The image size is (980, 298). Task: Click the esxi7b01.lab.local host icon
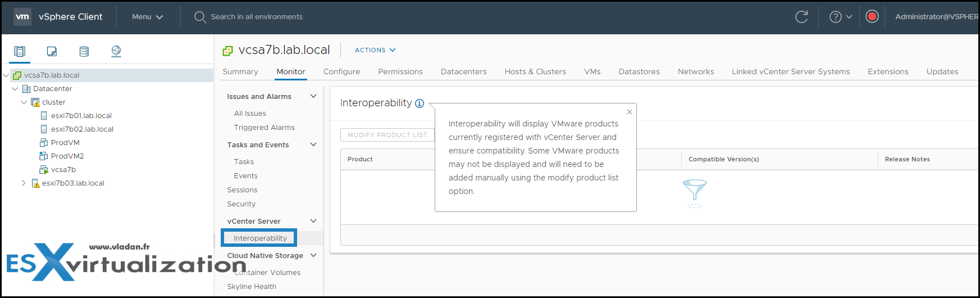pyautogui.click(x=44, y=116)
